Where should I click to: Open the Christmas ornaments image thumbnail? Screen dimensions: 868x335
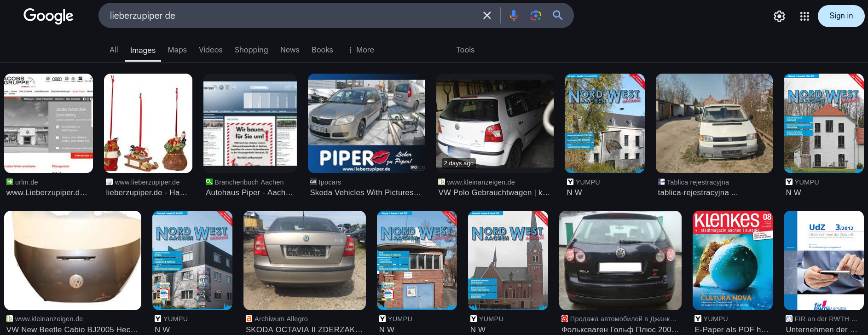(148, 123)
